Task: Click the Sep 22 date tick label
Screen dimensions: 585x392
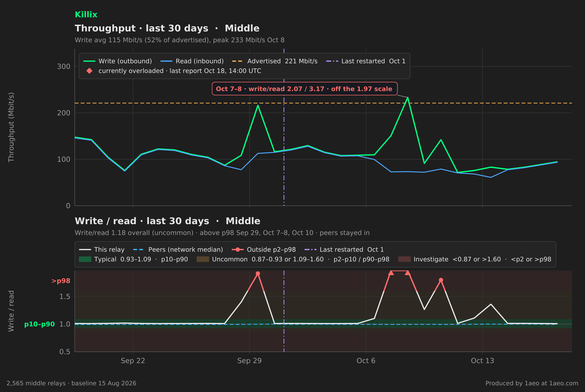Action: (x=133, y=361)
